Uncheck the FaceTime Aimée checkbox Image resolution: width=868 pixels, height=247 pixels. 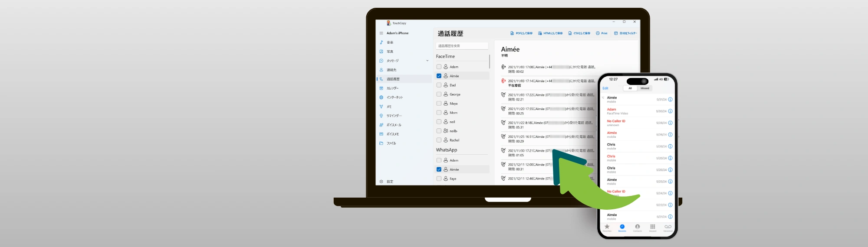439,76
